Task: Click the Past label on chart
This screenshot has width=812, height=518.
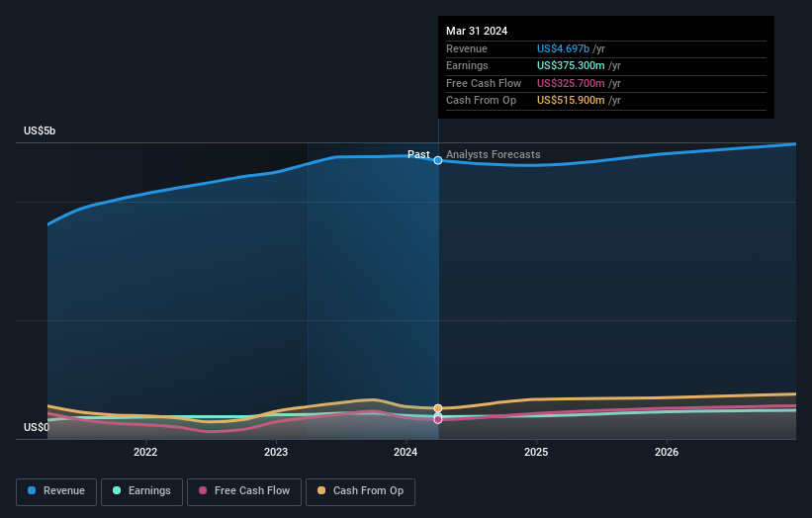Action: coord(418,154)
